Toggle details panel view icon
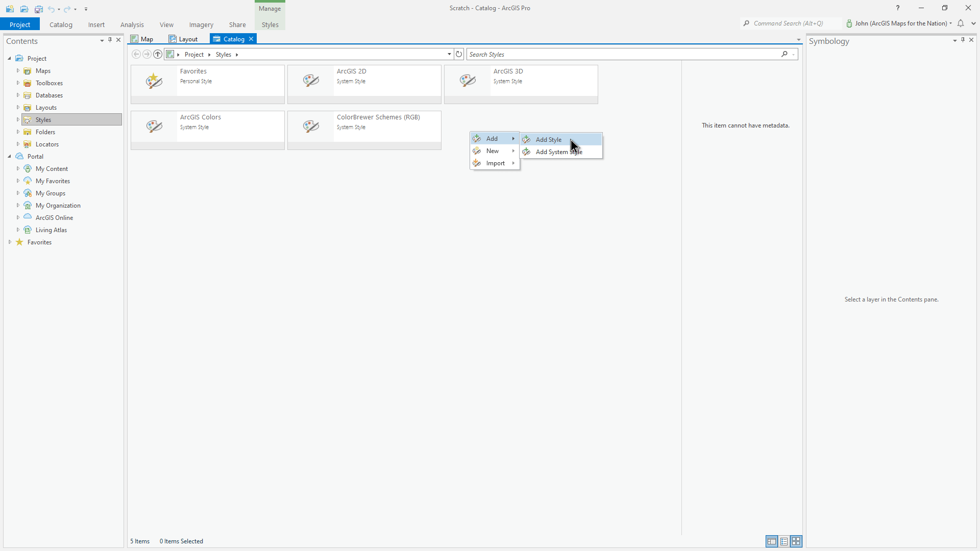980x551 pixels. click(771, 541)
